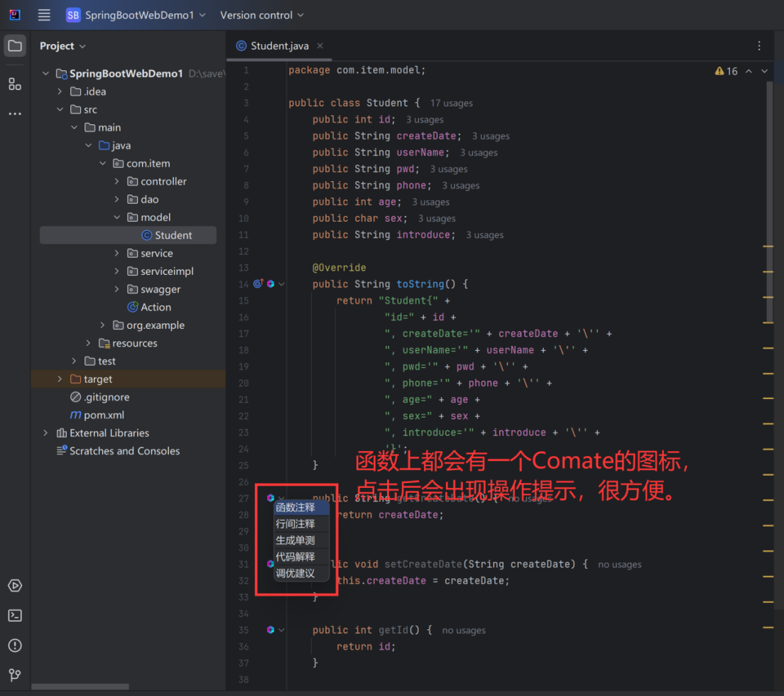This screenshot has height=696, width=784.
Task: Choose 调优建议 from Comate menu
Action: point(302,574)
